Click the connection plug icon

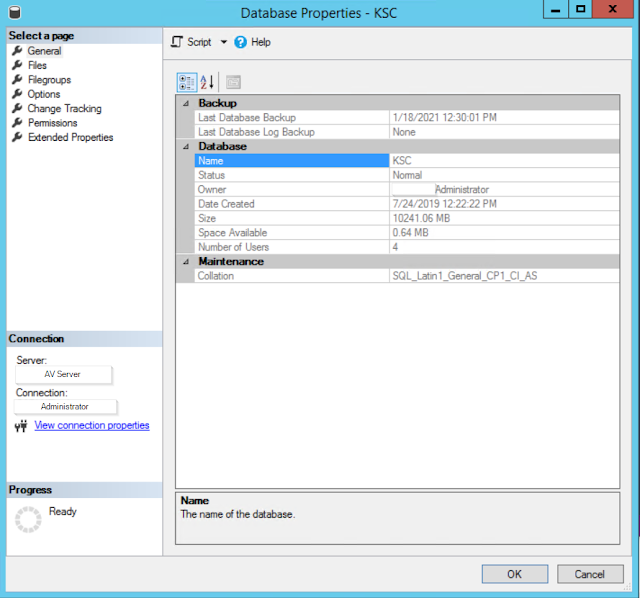click(21, 426)
